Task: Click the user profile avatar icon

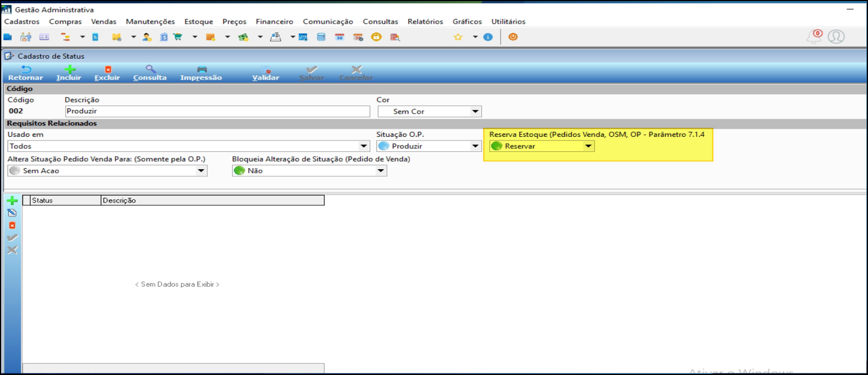Action: (x=836, y=37)
